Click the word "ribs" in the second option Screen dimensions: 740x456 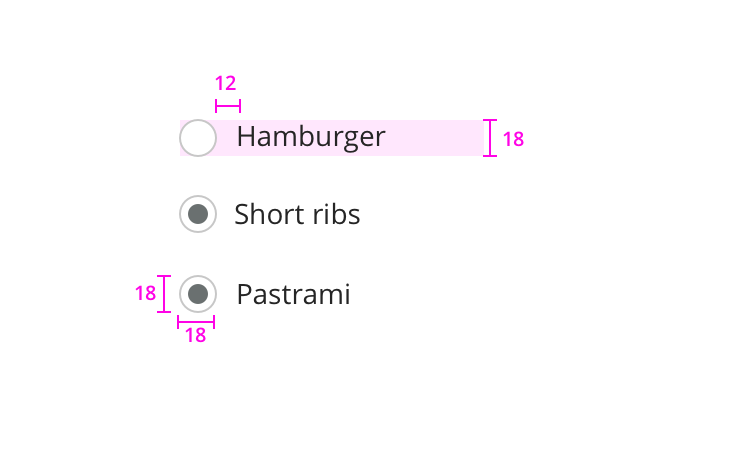340,215
